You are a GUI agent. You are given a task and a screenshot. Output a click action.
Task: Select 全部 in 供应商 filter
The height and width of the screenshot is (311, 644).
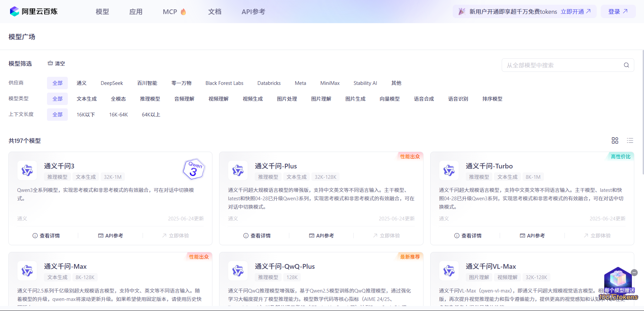pos(57,83)
